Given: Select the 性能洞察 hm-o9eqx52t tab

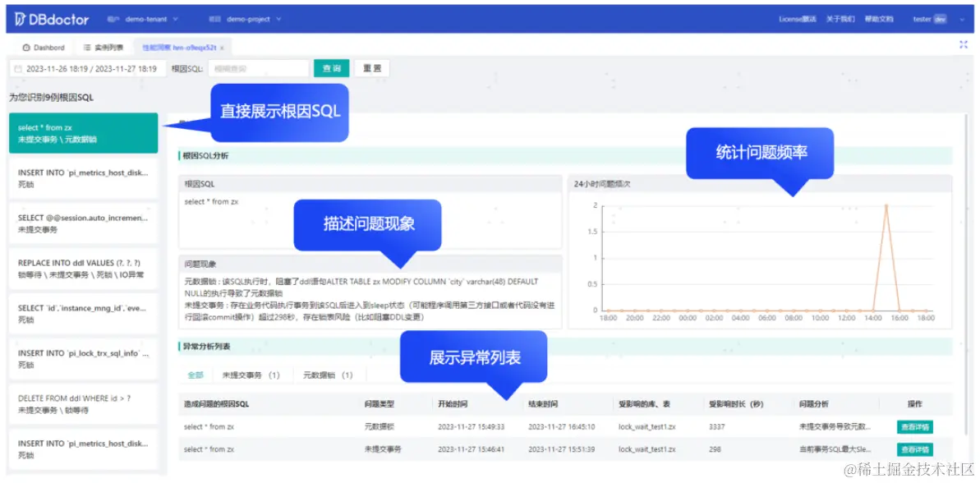Looking at the screenshot, I should [x=179, y=48].
